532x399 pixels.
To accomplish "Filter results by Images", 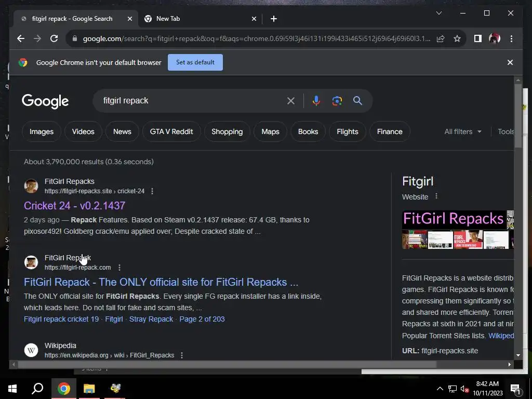I will (42, 131).
